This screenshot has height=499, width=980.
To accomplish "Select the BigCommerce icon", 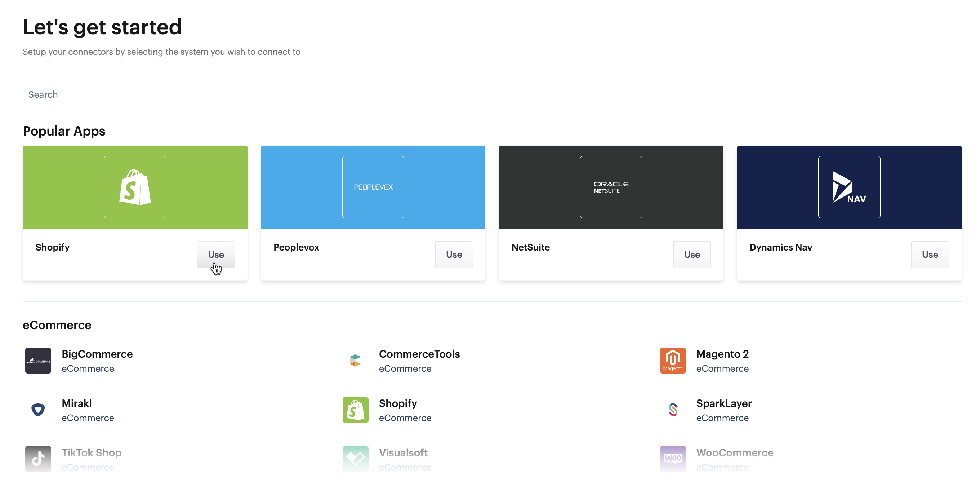I will click(x=38, y=361).
